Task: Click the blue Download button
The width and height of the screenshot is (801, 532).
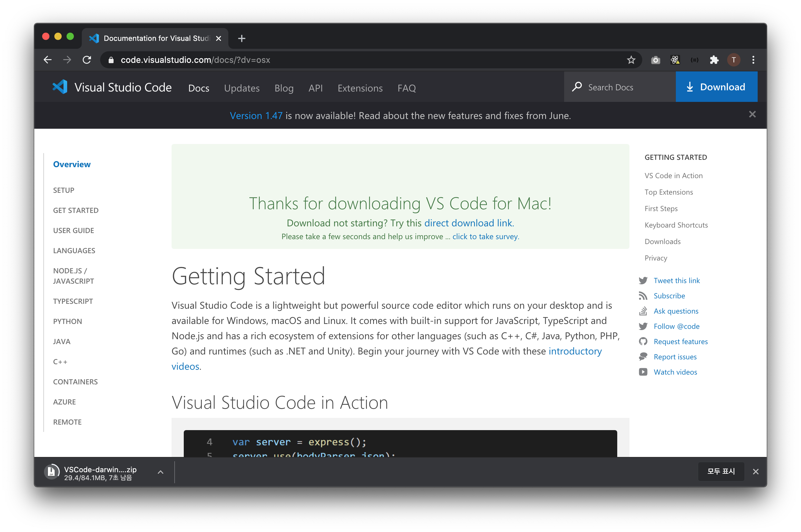Action: (x=716, y=87)
